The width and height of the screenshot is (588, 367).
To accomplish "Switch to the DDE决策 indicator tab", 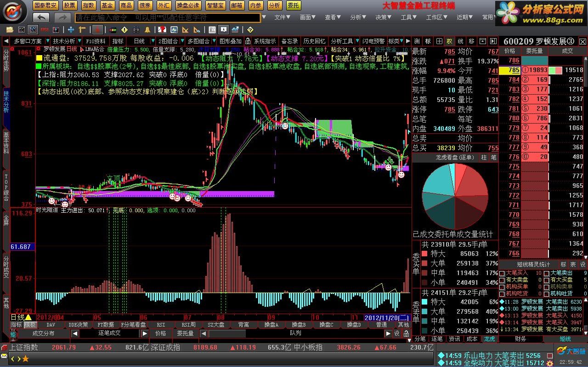I will tap(79, 325).
